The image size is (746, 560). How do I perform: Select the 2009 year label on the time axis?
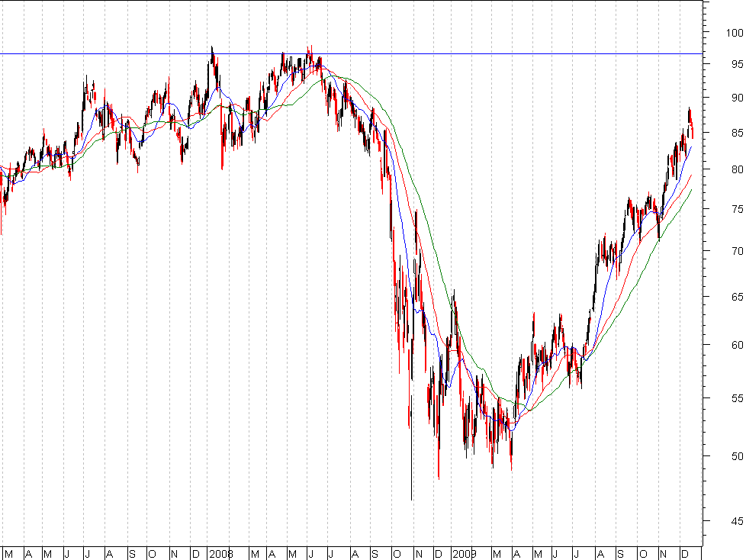(x=465, y=554)
